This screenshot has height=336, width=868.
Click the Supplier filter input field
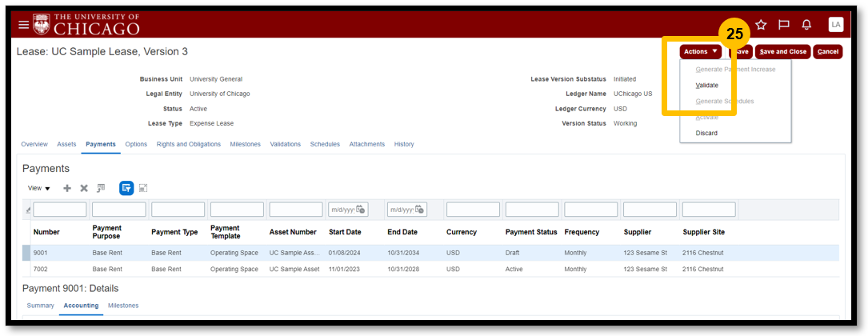click(650, 210)
